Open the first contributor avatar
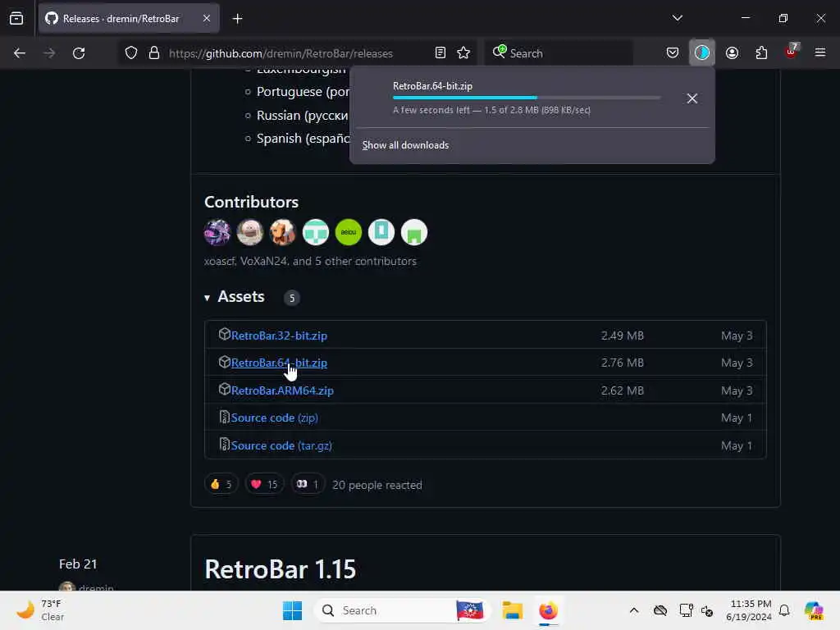The height and width of the screenshot is (630, 840). tap(217, 232)
